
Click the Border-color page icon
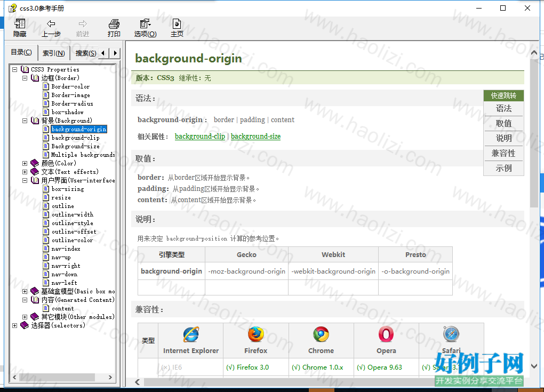click(x=46, y=86)
